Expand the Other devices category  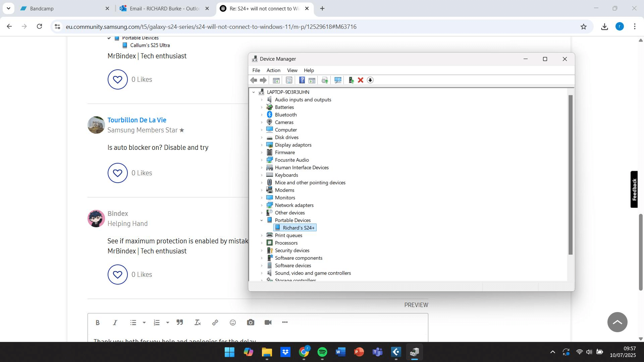point(262,213)
